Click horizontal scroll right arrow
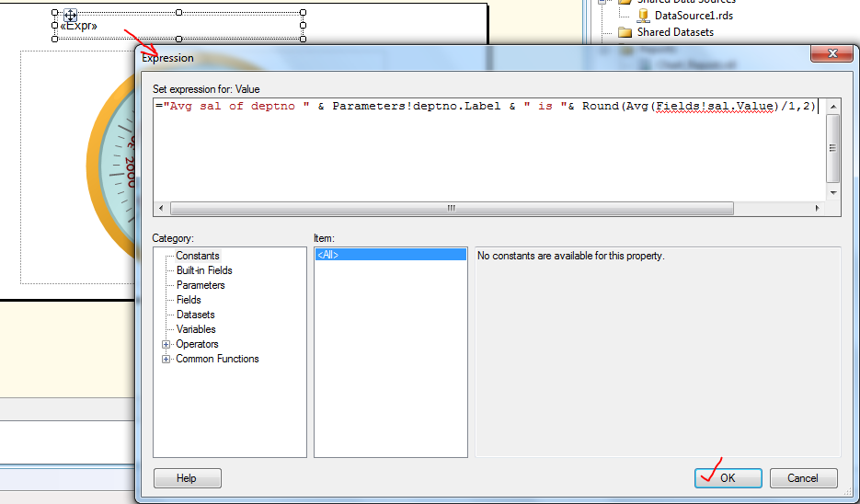This screenshot has width=860, height=504. coord(817,209)
